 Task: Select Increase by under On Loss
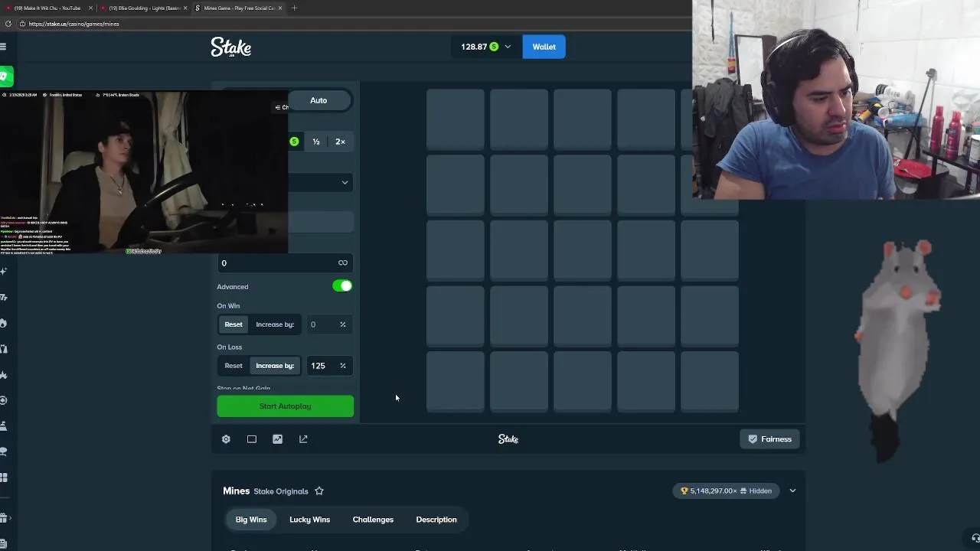pos(275,366)
